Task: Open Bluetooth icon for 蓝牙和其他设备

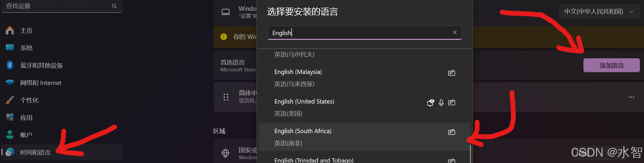Action: tap(10, 65)
